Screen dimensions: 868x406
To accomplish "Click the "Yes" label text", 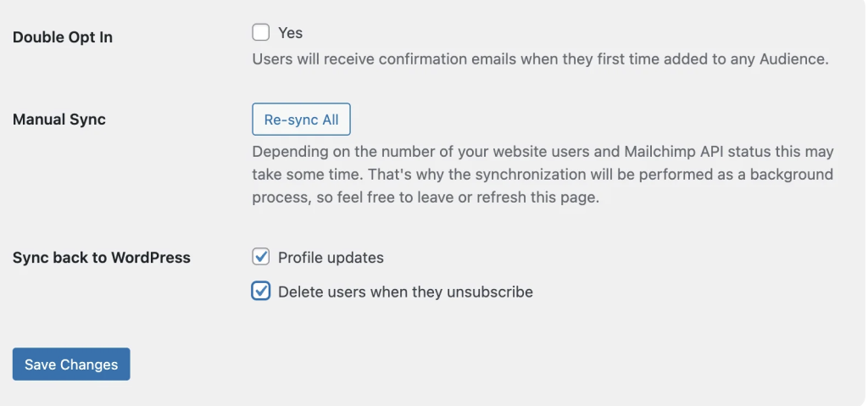I will 290,33.
